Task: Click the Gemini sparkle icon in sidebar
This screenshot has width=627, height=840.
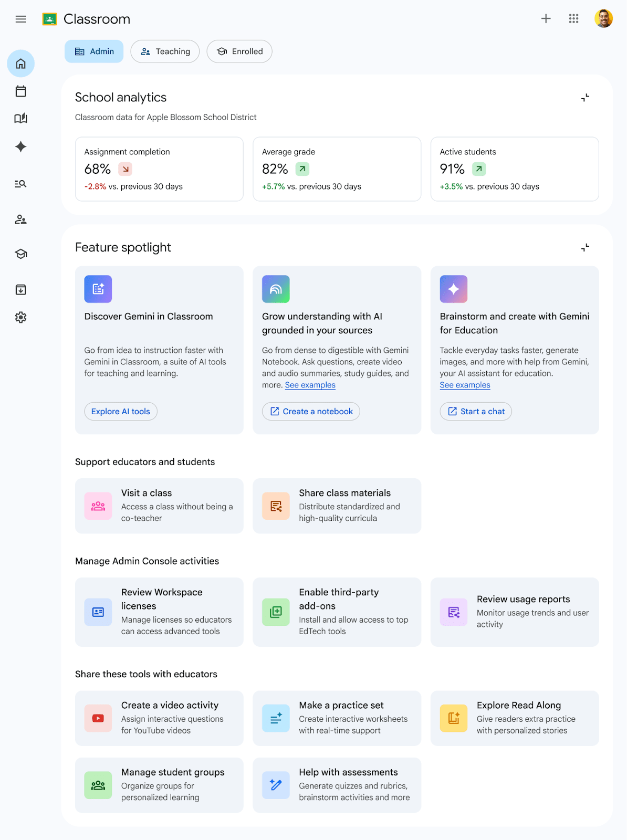Action: [x=21, y=146]
